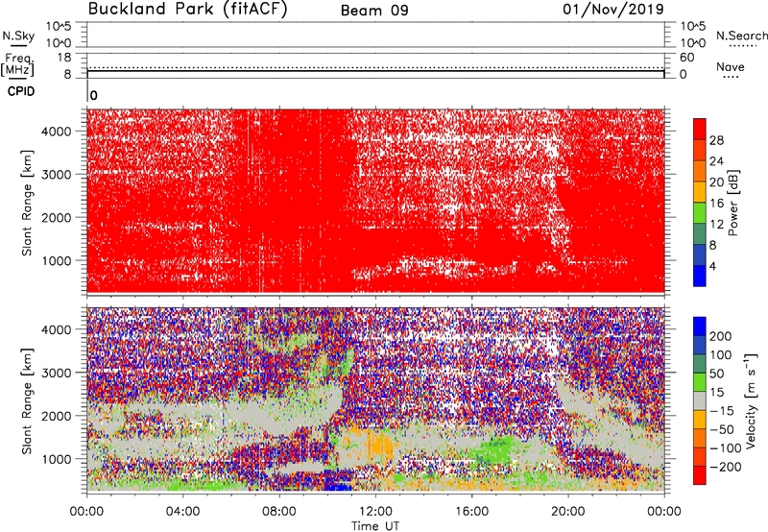768x532 pixels.
Task: Click the 'Velocity [m s-1]' colorbar label
Action: 752,400
